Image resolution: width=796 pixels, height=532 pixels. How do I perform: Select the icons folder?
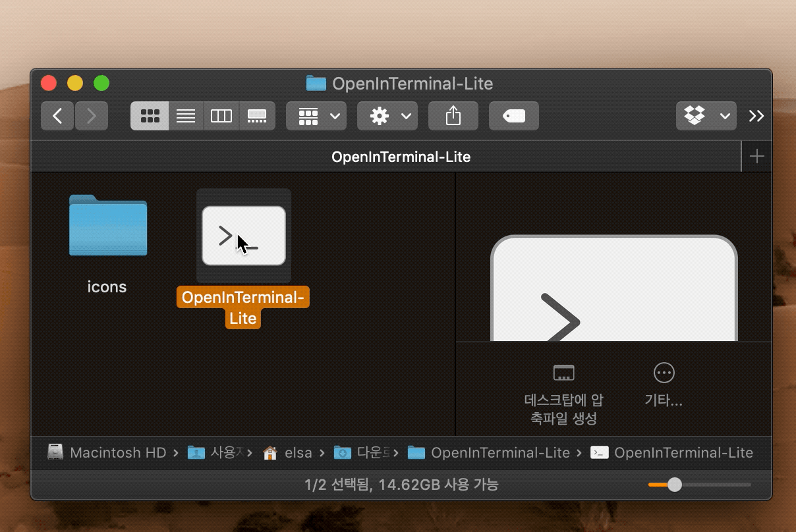point(107,226)
